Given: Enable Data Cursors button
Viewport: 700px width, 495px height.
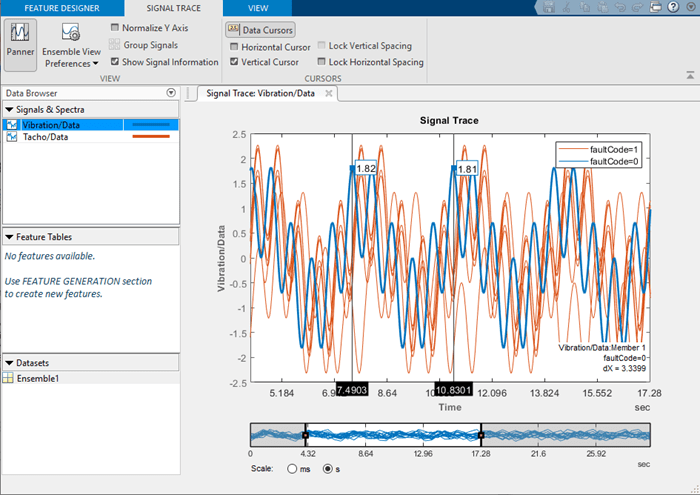Looking at the screenshot, I should click(260, 30).
